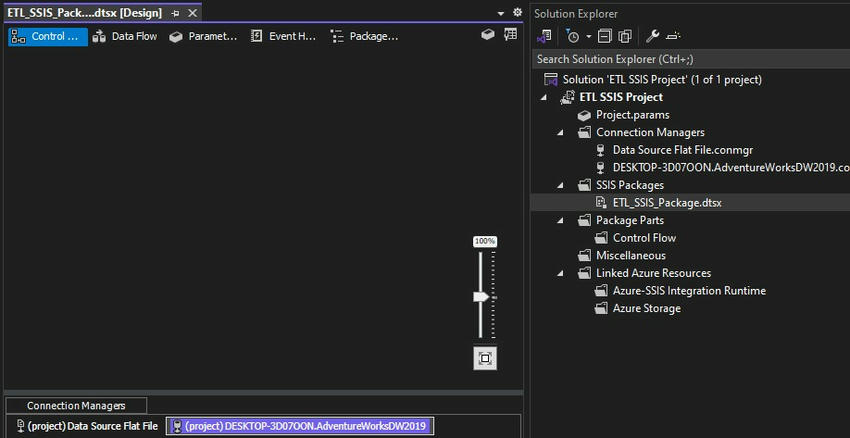Viewport: 850px width, 438px height.
Task: Select the Connection Managers folder
Action: [x=650, y=132]
